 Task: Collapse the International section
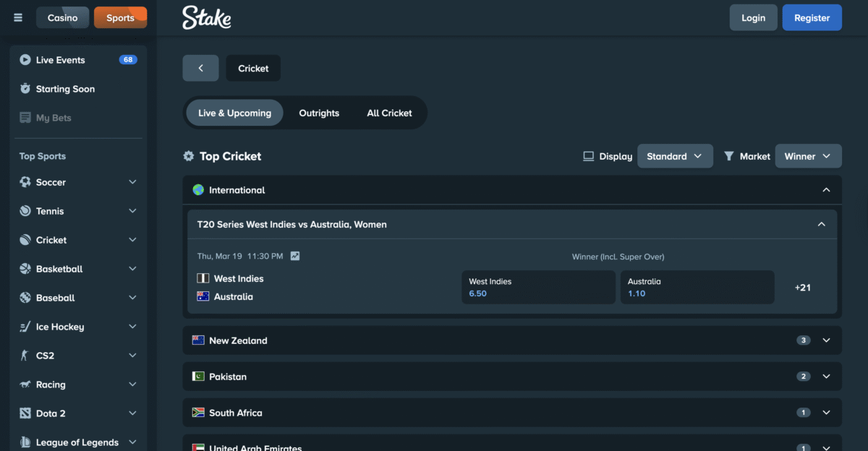827,190
